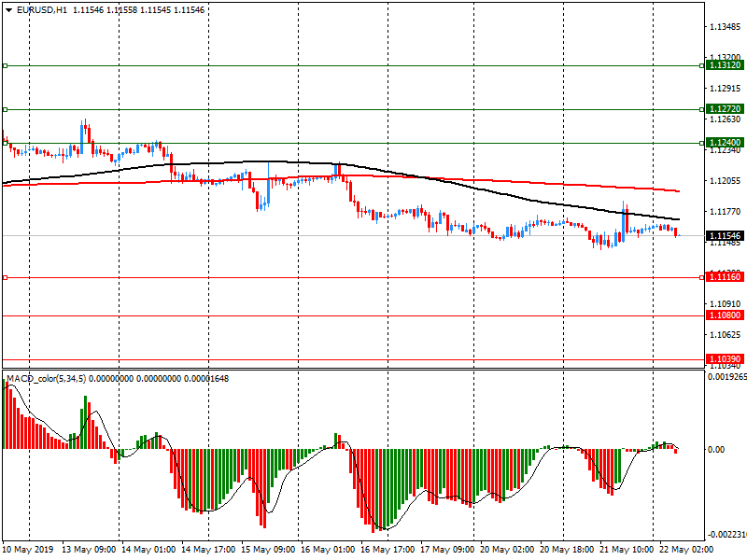747x560 pixels.
Task: Click the MACD 0.00 zero level label
Action: pyautogui.click(x=714, y=450)
